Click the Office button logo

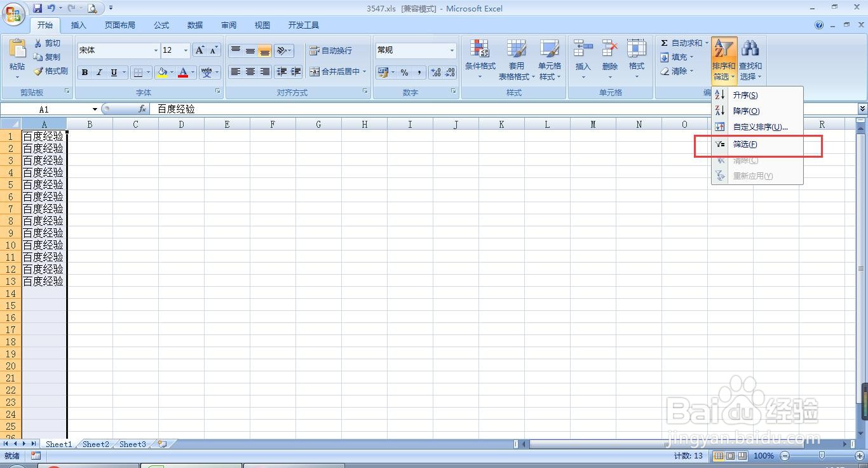pyautogui.click(x=14, y=14)
